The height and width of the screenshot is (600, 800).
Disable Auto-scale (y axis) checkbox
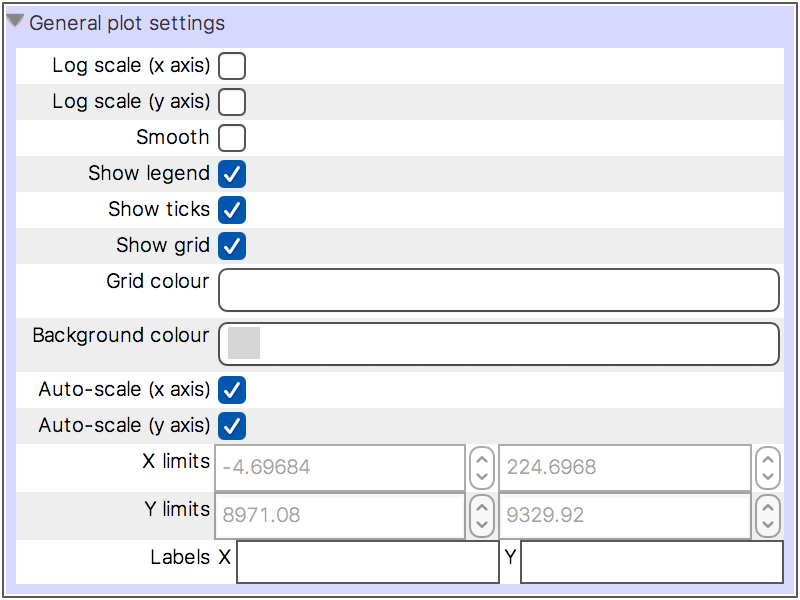pos(232,426)
